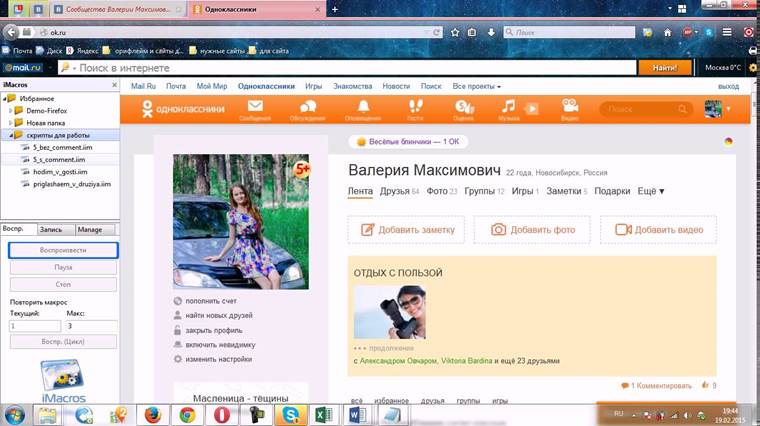Collapse the Избранное folder

coord(5,98)
